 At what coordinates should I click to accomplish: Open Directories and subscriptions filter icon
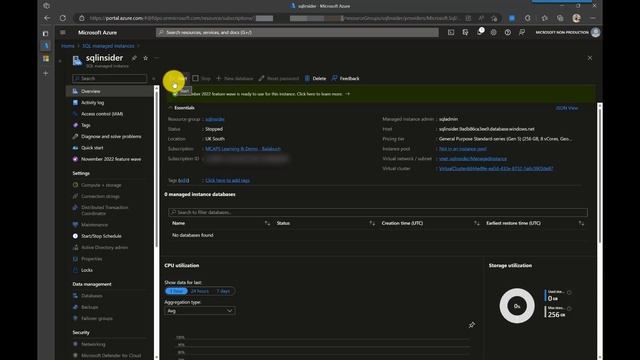(465, 32)
